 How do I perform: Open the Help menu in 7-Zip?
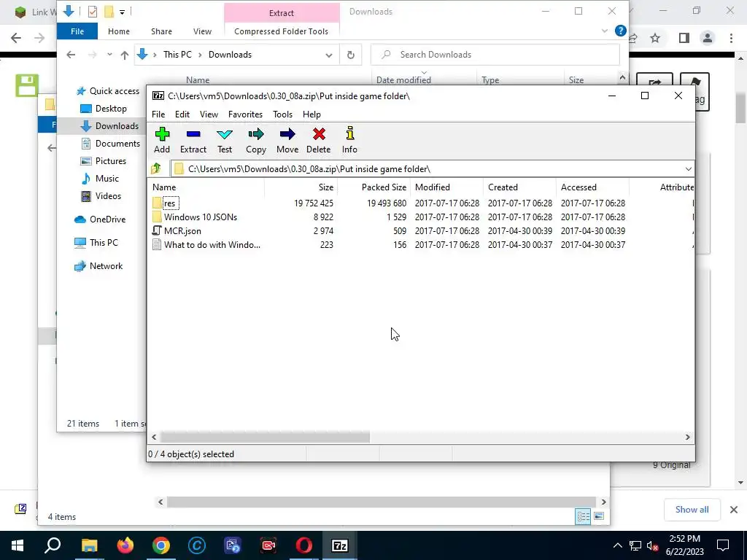point(311,114)
